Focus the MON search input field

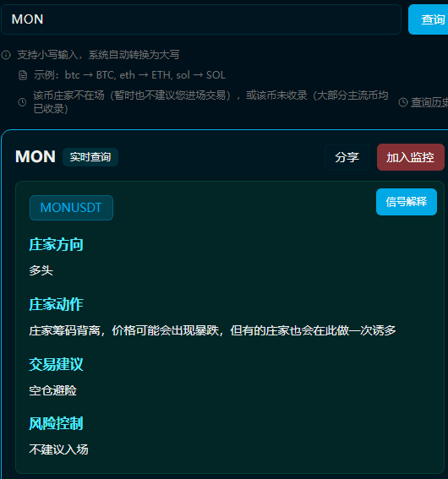(201, 19)
